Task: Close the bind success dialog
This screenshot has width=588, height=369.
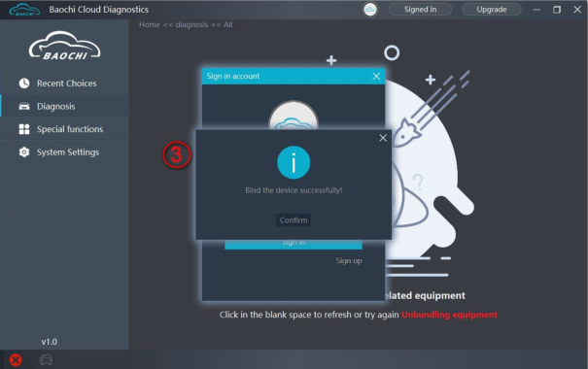Action: [383, 138]
